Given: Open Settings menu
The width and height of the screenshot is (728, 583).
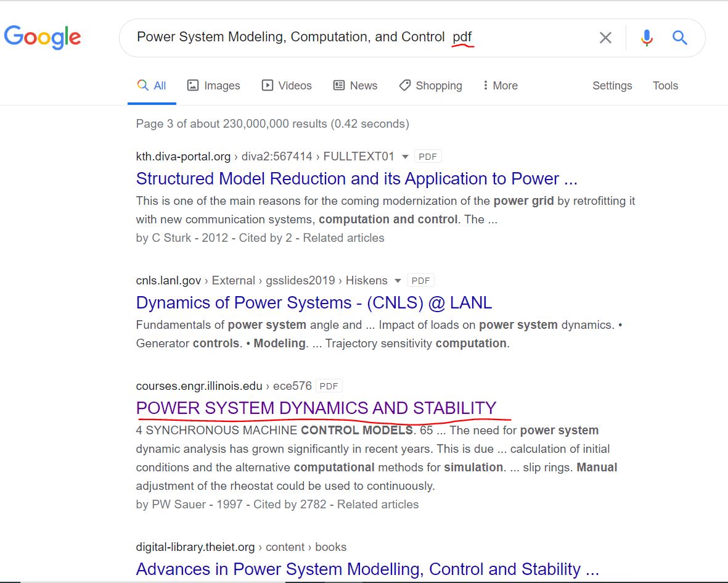Looking at the screenshot, I should (612, 86).
